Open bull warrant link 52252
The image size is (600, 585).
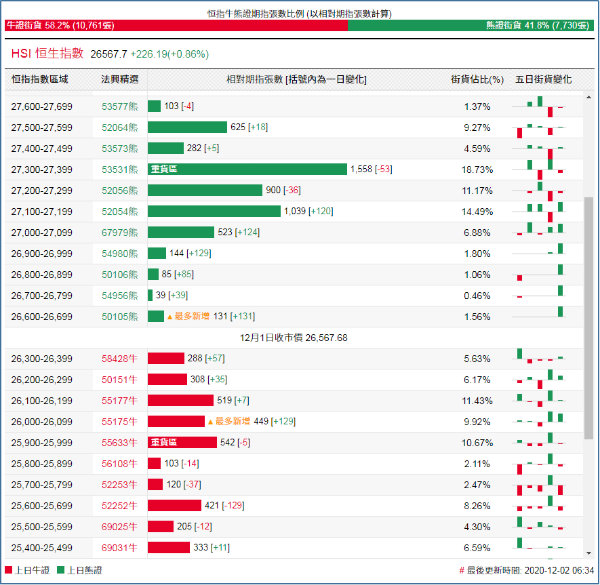[119, 506]
